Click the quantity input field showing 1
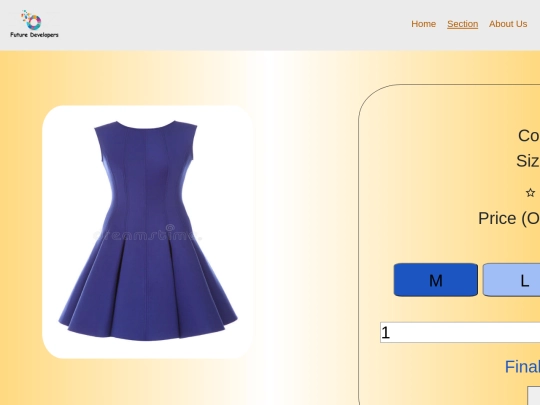This screenshot has width=540, height=405. (x=460, y=332)
